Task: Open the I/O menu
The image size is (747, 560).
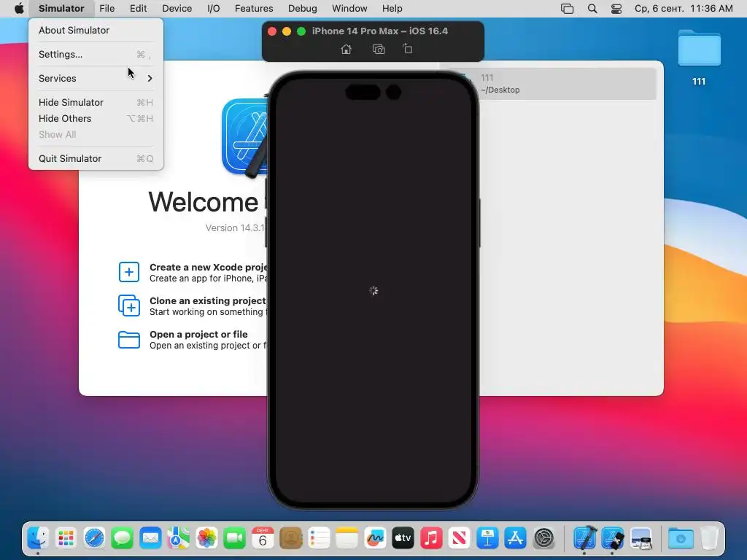Action: 214,9
